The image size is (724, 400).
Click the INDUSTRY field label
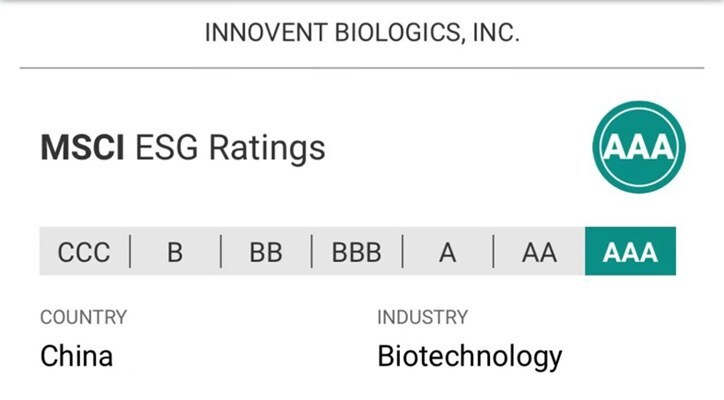(x=423, y=318)
